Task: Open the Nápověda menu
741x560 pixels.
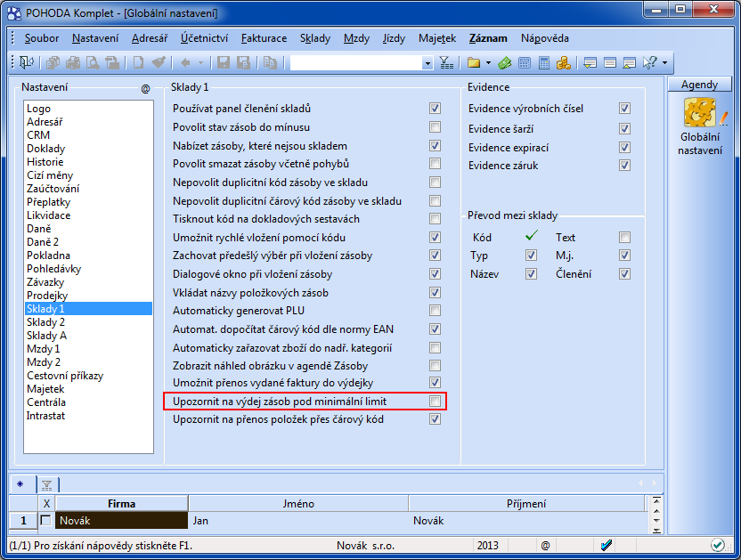Action: coord(545,38)
